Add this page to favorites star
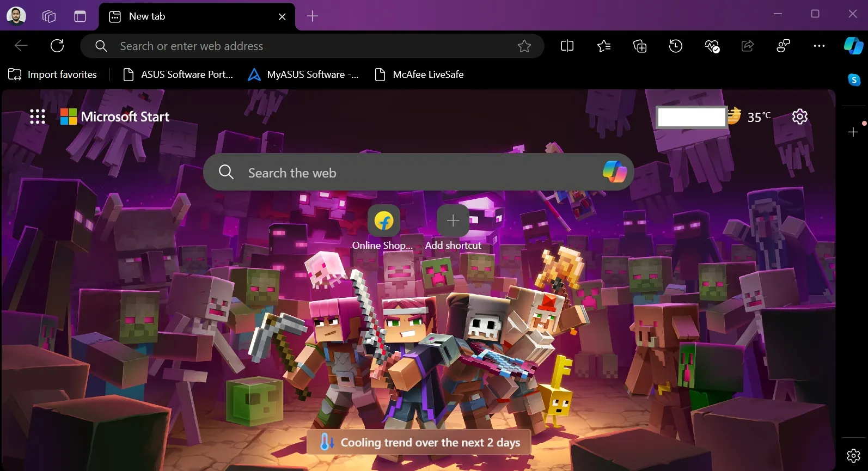 tap(524, 46)
